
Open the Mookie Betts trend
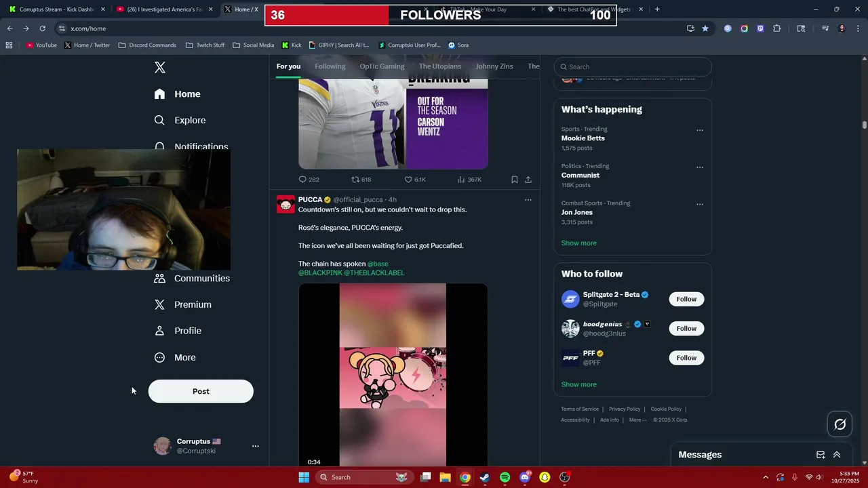coord(583,138)
